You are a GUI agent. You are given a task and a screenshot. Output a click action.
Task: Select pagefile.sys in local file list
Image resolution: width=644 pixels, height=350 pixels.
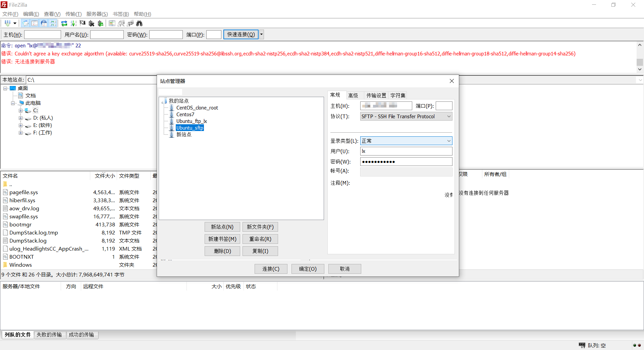click(23, 192)
